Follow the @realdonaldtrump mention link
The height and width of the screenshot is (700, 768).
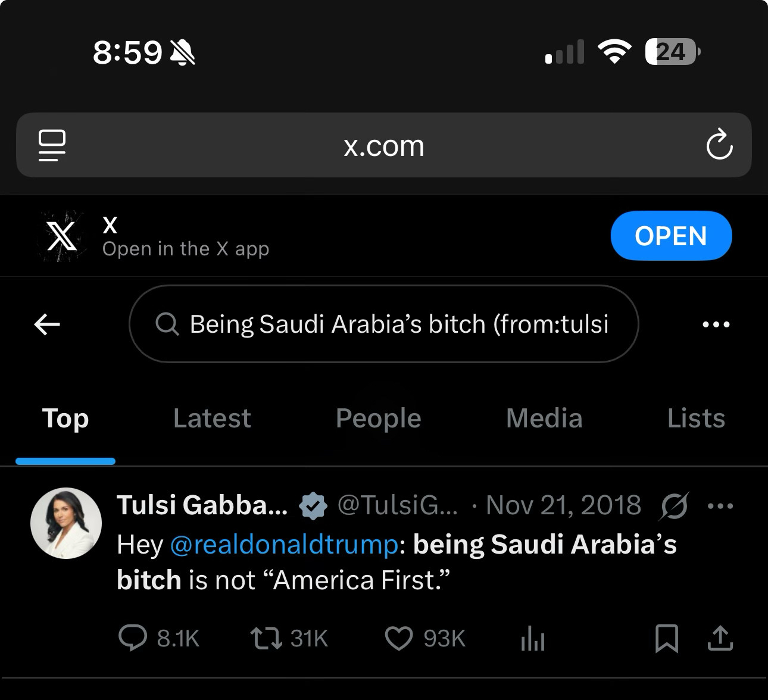pos(284,545)
